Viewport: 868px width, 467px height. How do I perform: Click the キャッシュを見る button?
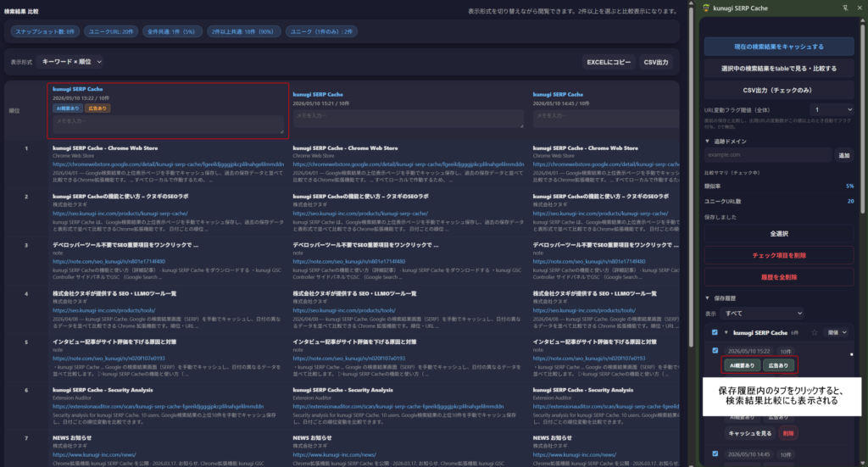pos(750,433)
